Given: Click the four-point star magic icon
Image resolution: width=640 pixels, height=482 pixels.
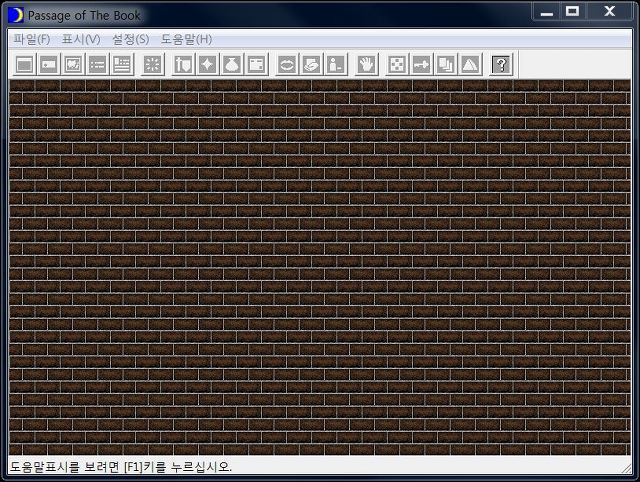Looking at the screenshot, I should pyautogui.click(x=207, y=64).
